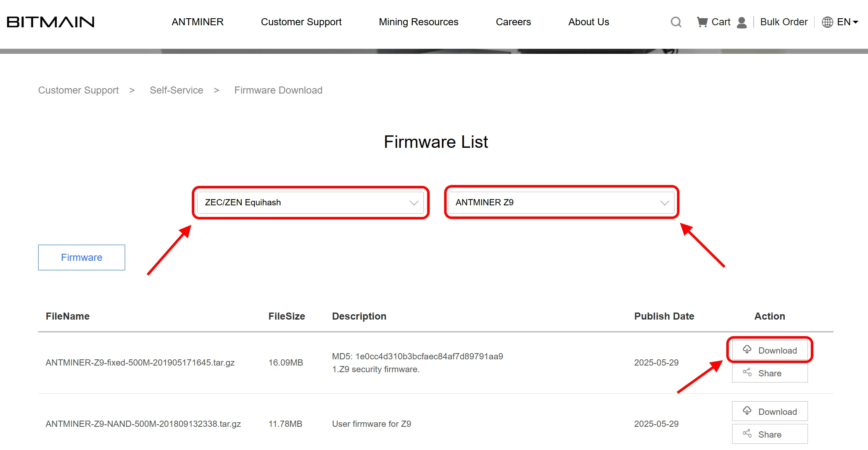Click the user account icon
Image resolution: width=868 pixels, height=450 pixels.
742,22
